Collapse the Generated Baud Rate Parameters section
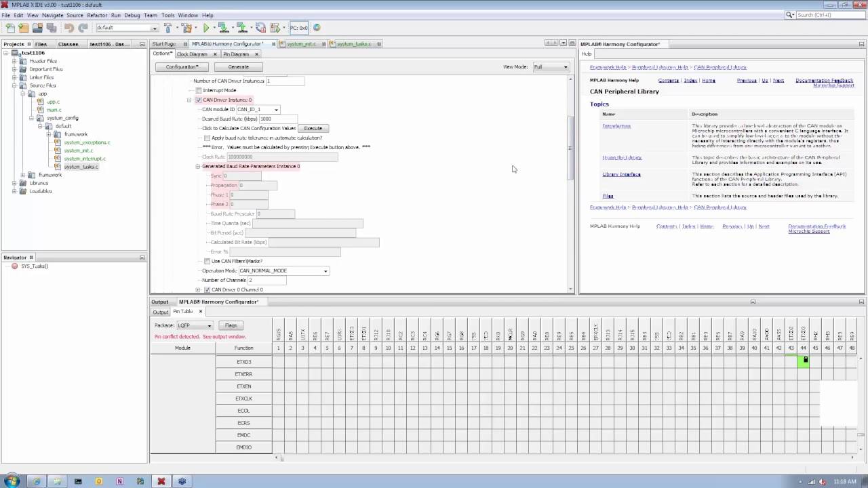This screenshot has height=488, width=868. click(198, 166)
